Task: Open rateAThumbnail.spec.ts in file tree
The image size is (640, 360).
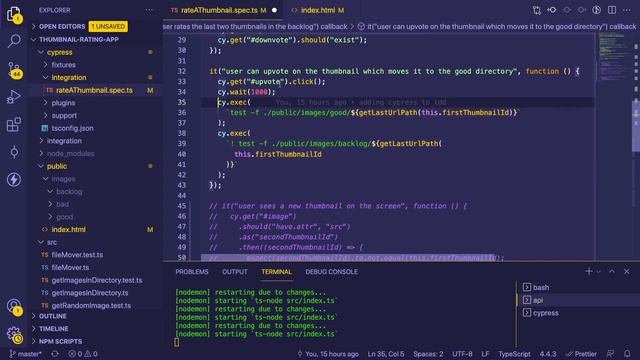Action: coord(95,90)
